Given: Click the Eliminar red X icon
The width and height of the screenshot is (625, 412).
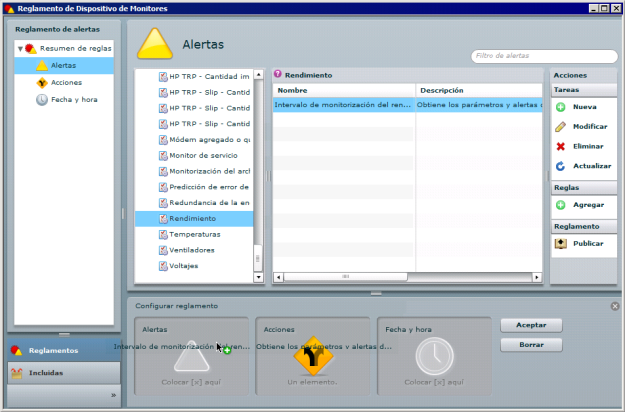Looking at the screenshot, I should [x=561, y=146].
